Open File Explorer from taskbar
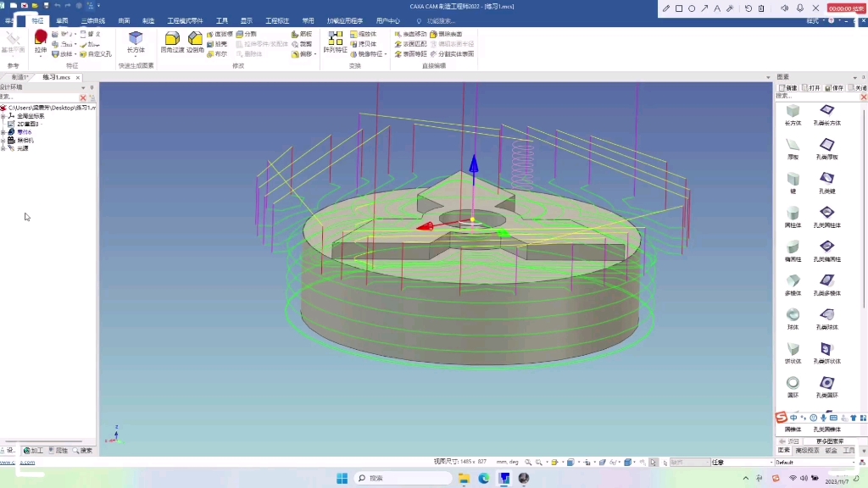868x488 pixels. (x=464, y=478)
